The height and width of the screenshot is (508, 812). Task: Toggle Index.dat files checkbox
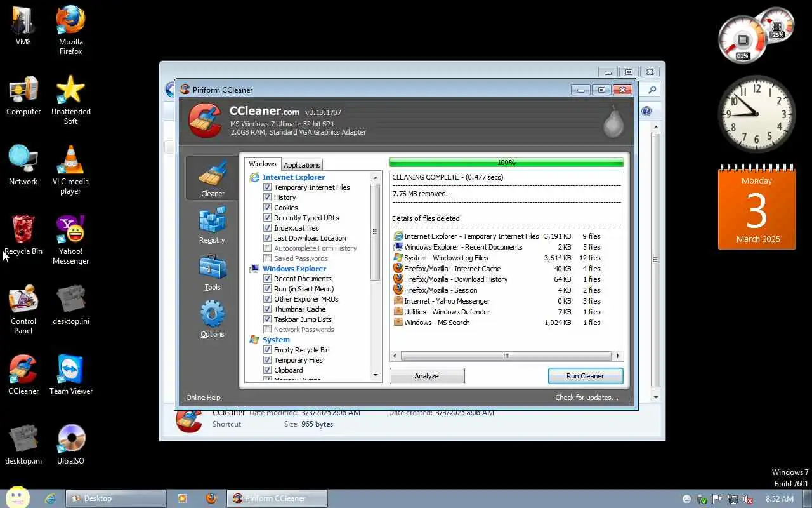click(x=267, y=228)
